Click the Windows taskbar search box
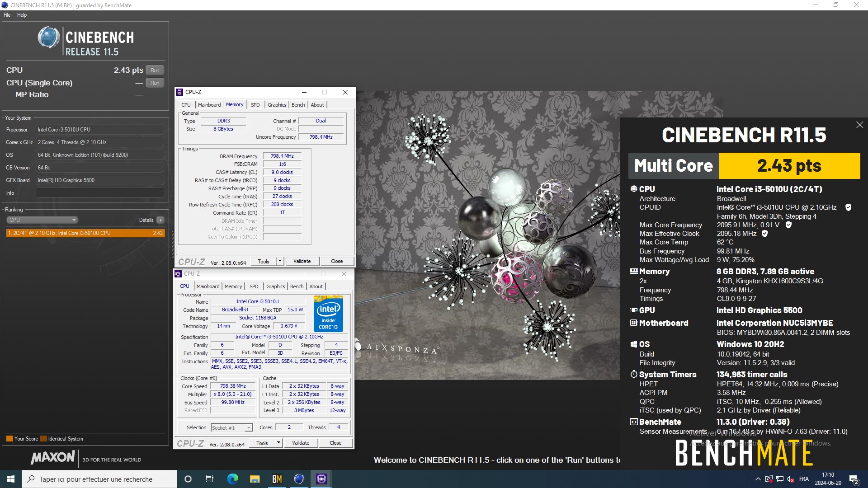 [x=99, y=479]
